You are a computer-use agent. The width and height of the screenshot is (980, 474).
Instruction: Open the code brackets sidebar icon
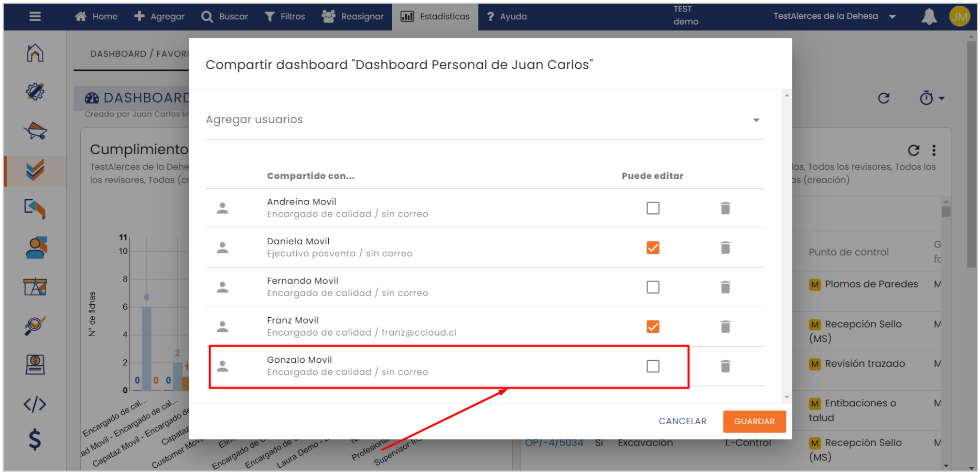click(x=35, y=404)
